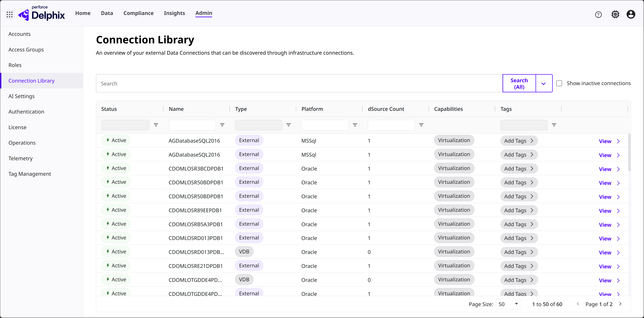Open the help question mark icon
Screen dimensions: 644x318
point(598,15)
